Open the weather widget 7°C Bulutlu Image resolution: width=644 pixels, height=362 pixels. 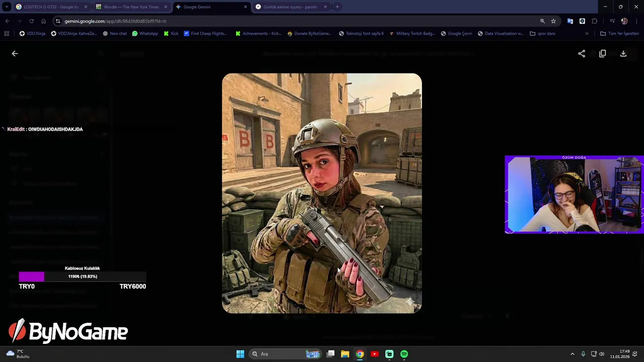[x=18, y=354]
